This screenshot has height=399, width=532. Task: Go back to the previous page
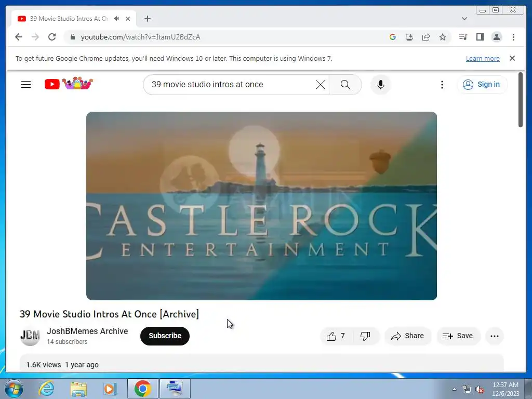click(19, 37)
